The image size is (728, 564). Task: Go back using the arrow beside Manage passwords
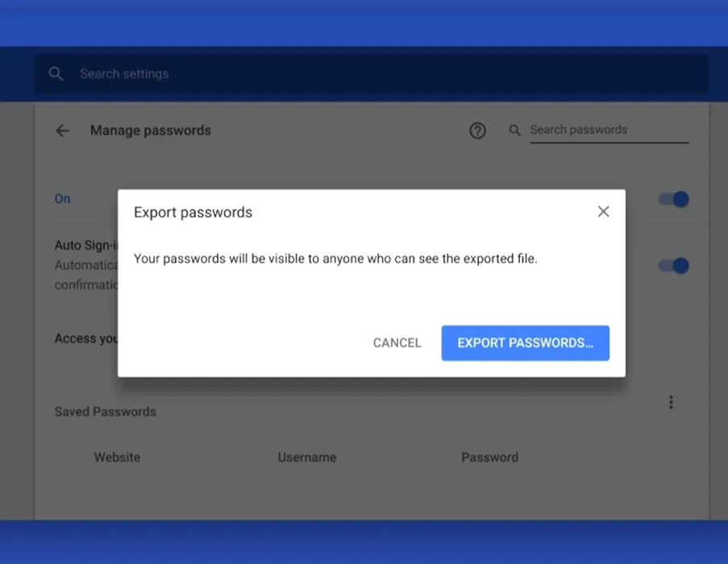[x=63, y=131]
